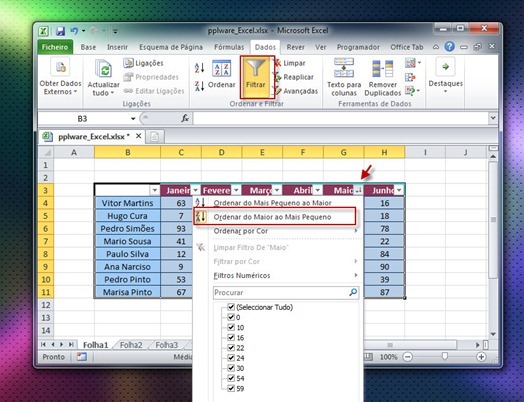
Task: Click the search magnifier in Procurar box
Action: (353, 292)
